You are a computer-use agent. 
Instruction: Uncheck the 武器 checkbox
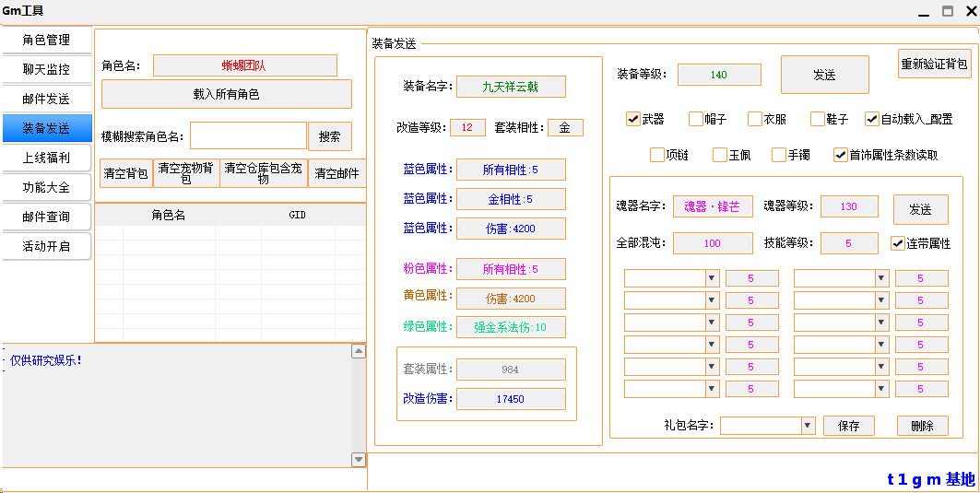pyautogui.click(x=633, y=119)
